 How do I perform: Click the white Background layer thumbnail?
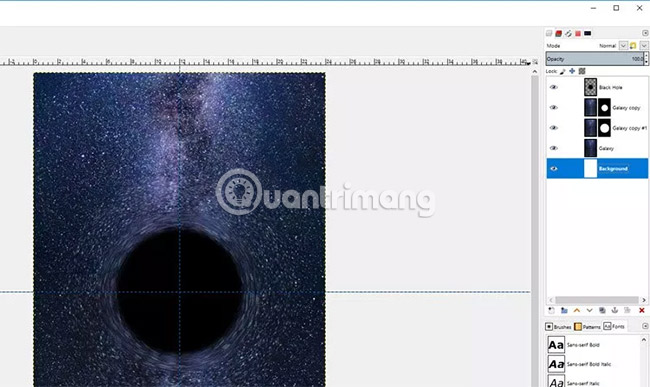click(590, 169)
